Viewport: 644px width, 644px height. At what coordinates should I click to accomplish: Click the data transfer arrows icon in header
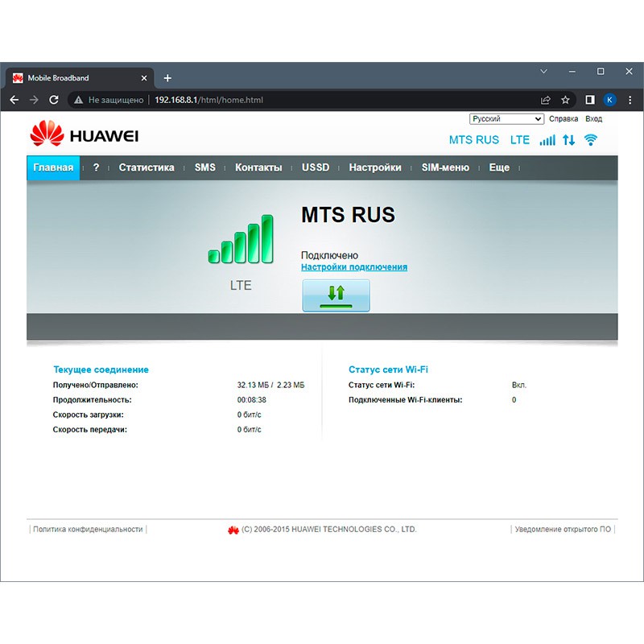(569, 140)
